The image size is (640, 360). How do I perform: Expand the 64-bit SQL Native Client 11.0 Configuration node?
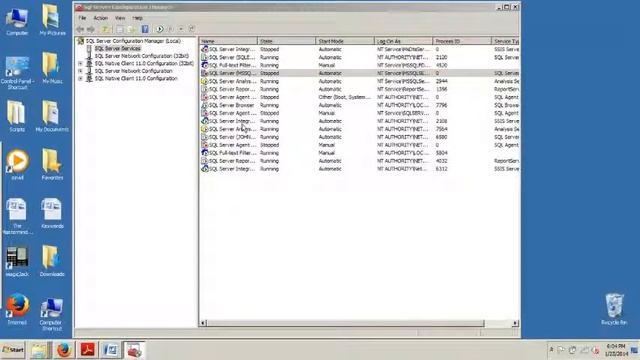coord(80,78)
